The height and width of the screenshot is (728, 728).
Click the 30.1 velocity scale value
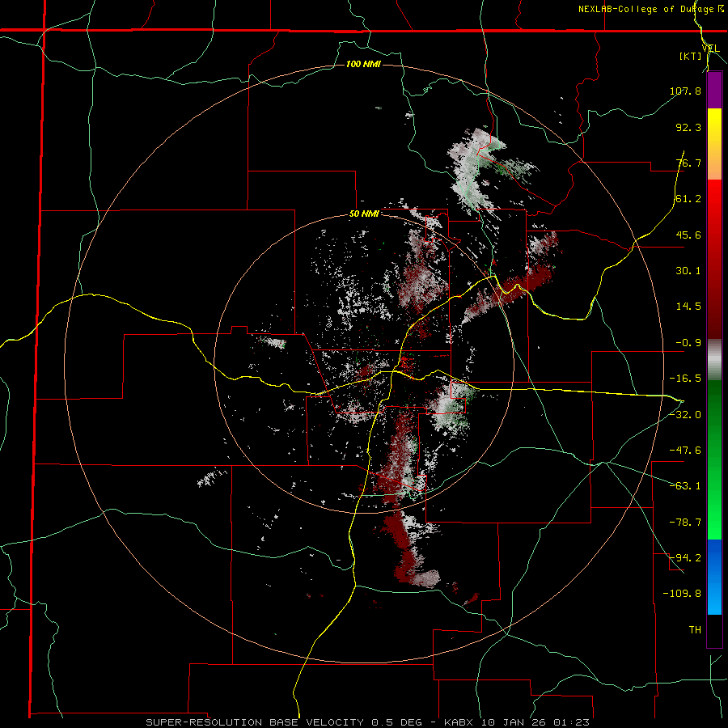coord(688,271)
